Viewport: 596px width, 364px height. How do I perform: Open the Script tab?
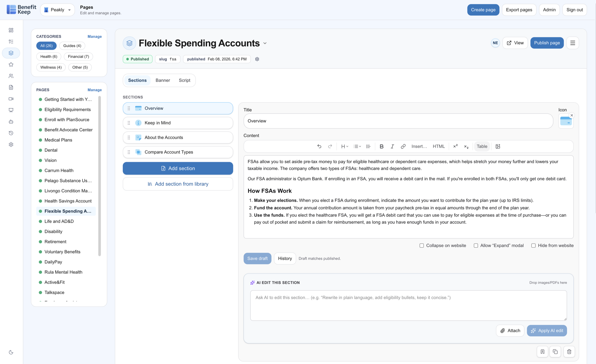(184, 80)
